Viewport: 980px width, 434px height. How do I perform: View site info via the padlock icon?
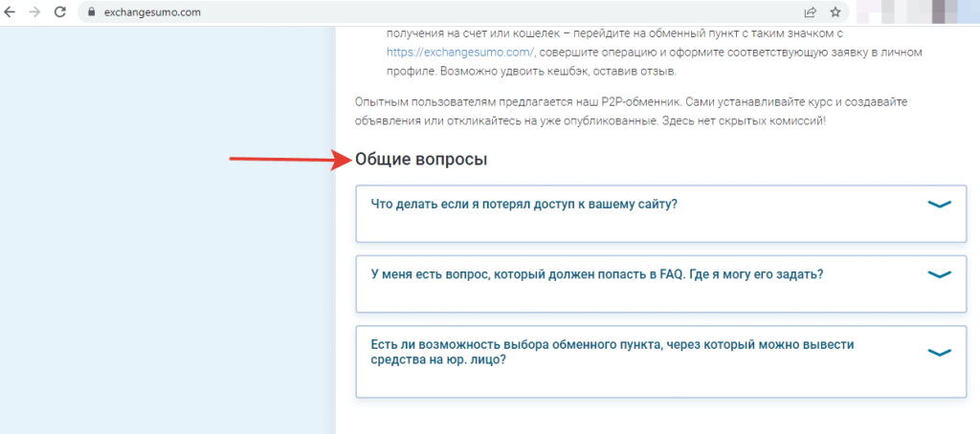point(92,13)
